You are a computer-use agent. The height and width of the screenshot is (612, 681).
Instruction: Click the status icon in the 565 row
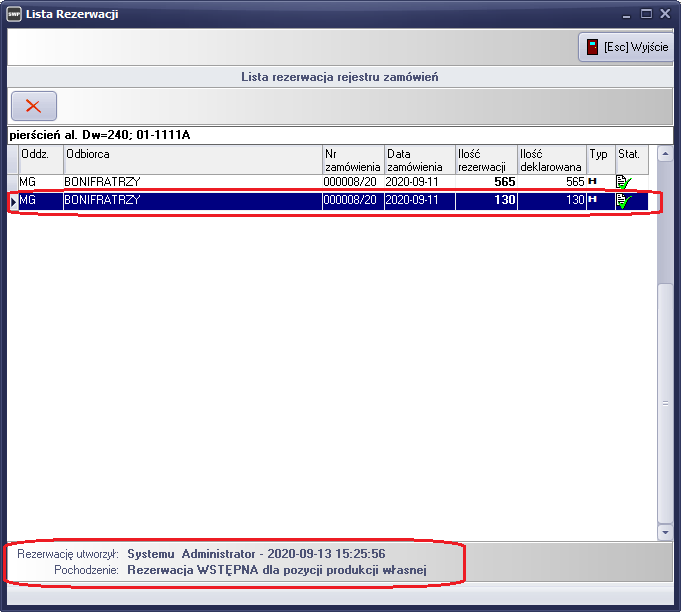pos(625,182)
